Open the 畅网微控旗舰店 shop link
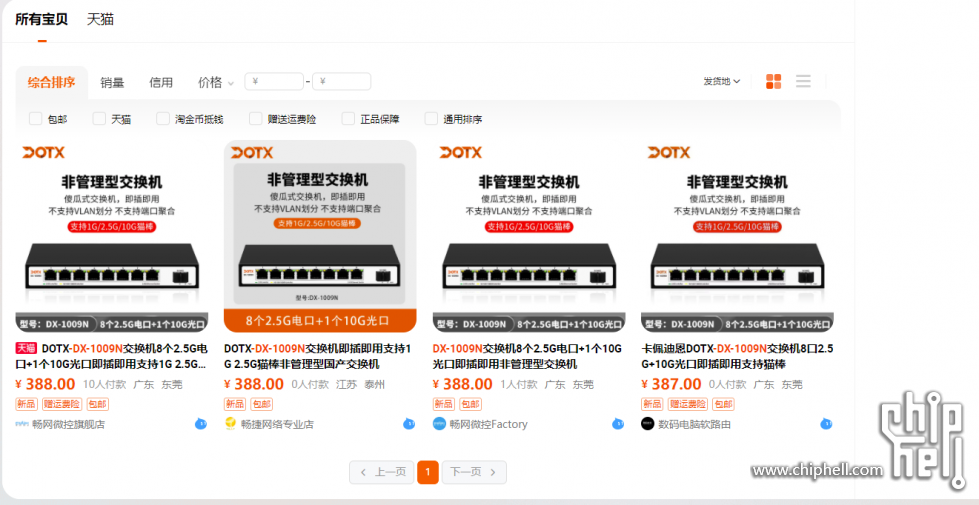The image size is (979, 505). (67, 424)
